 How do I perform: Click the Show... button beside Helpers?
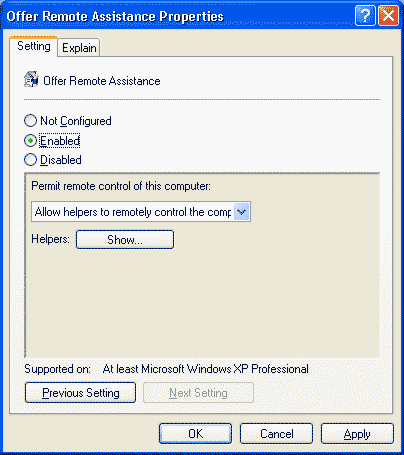125,240
